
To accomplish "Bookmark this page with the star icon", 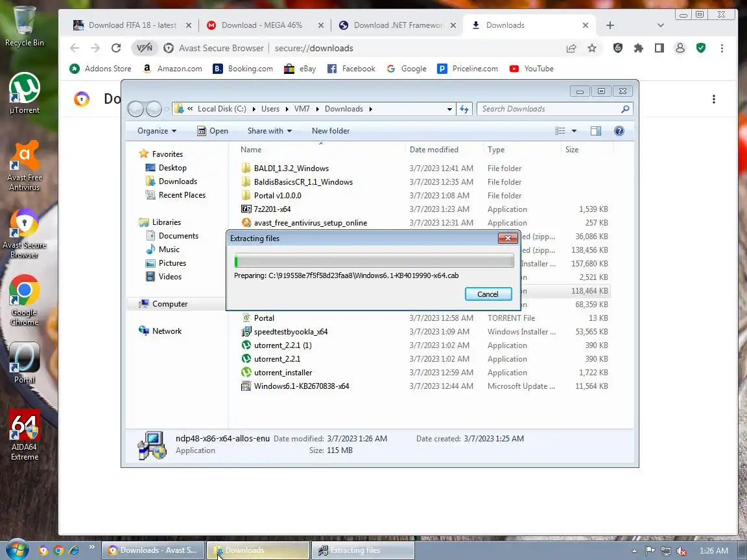I will 591,48.
